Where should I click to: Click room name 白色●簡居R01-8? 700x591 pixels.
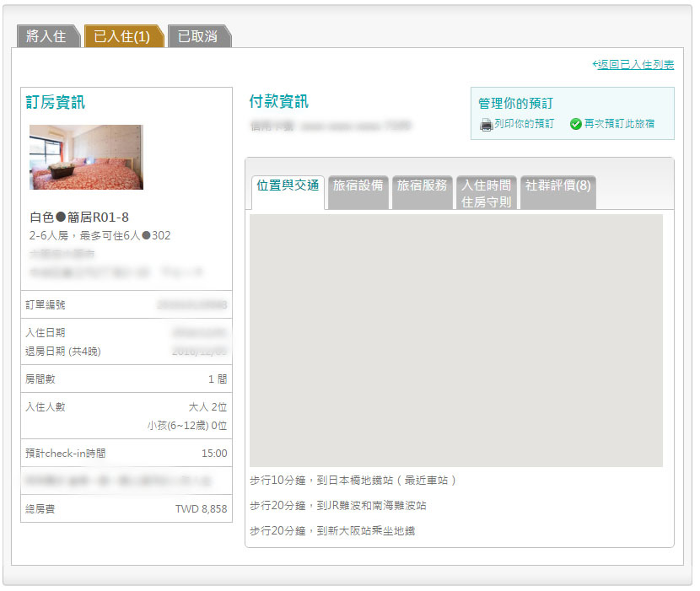coord(79,218)
